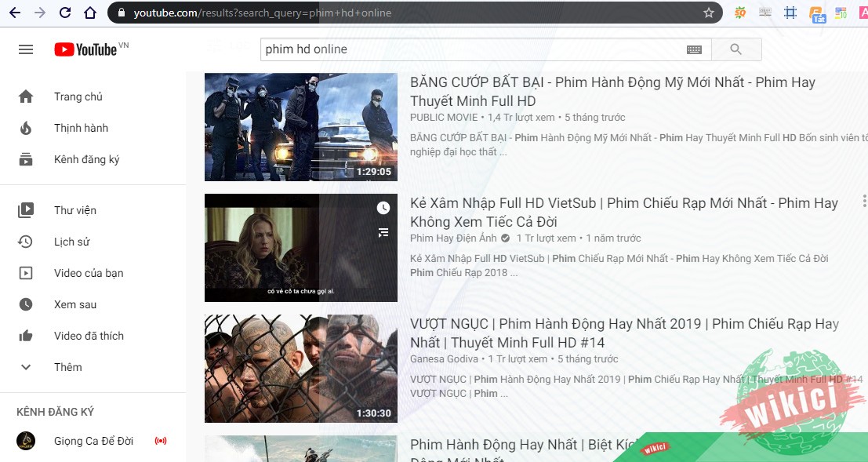Click the Trang chủ home icon
The height and width of the screenshot is (462, 868).
26,97
